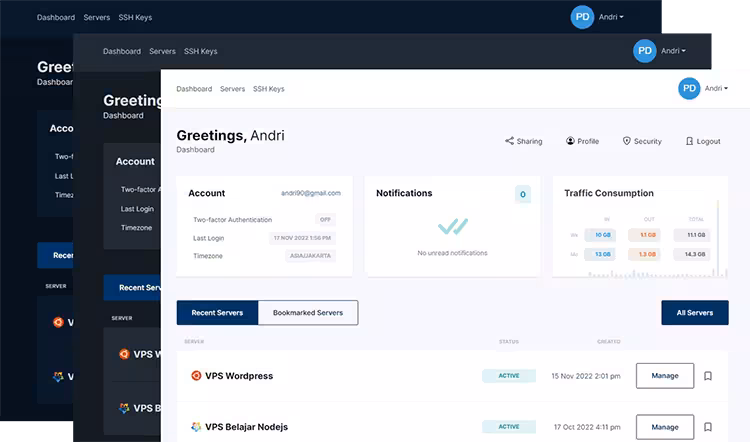Click the double-checkmark icon in Notifications
Viewport: 750px width, 442px height.
click(452, 227)
